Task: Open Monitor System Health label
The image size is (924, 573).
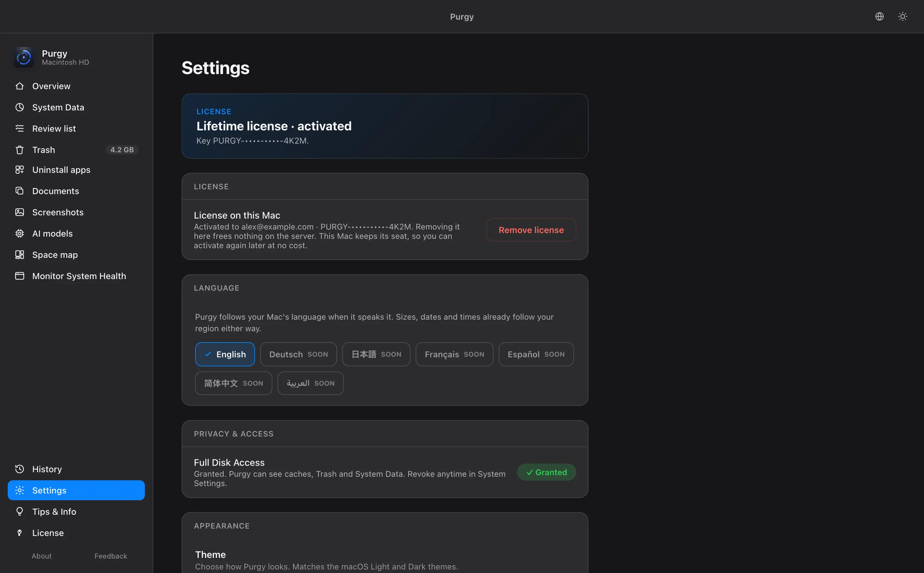Action: [79, 276]
